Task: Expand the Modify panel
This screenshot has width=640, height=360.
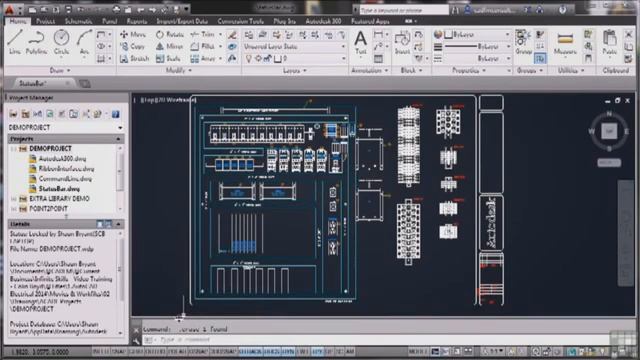Action: (x=179, y=71)
